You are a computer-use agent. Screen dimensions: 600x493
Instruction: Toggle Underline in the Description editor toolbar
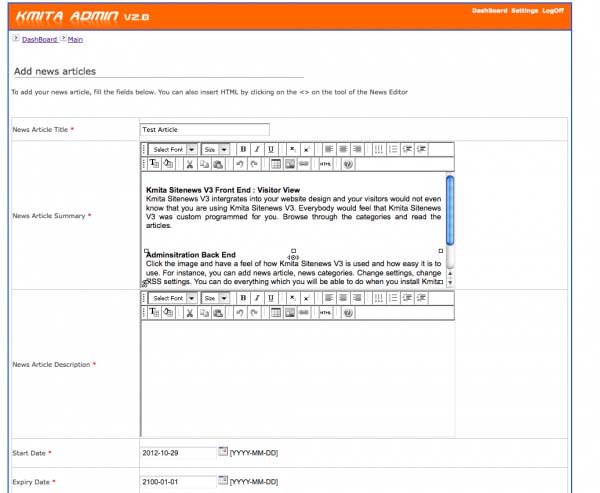pos(271,298)
